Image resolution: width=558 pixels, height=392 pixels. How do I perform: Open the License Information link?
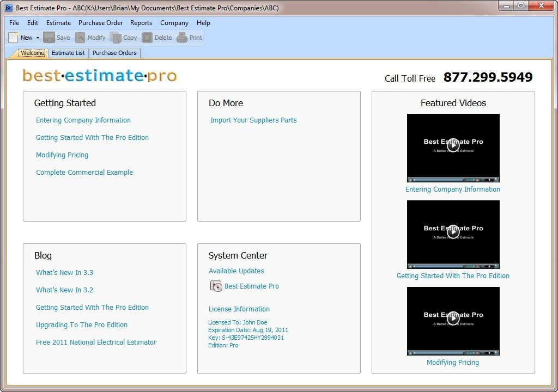click(x=239, y=309)
